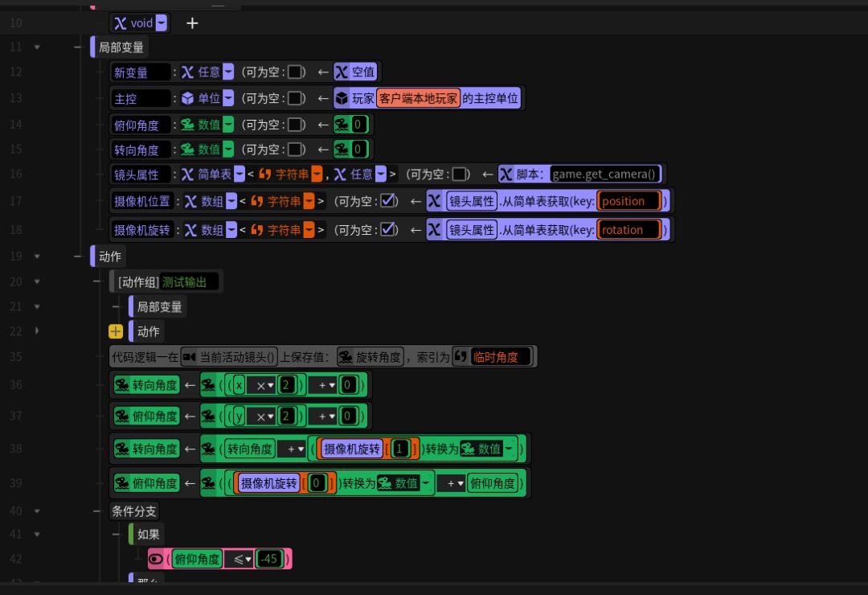Toggle 可为空 checkbox for 新变量

296,72
